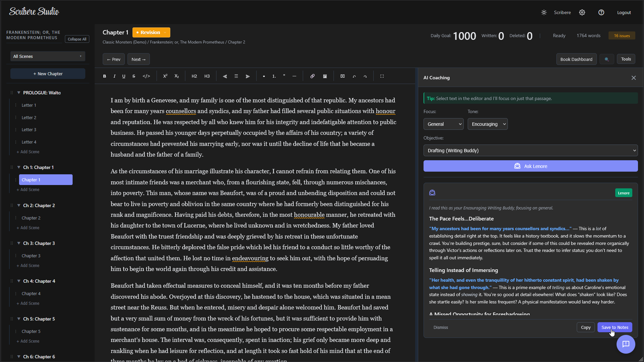Open the help question mark icon

(x=601, y=12)
